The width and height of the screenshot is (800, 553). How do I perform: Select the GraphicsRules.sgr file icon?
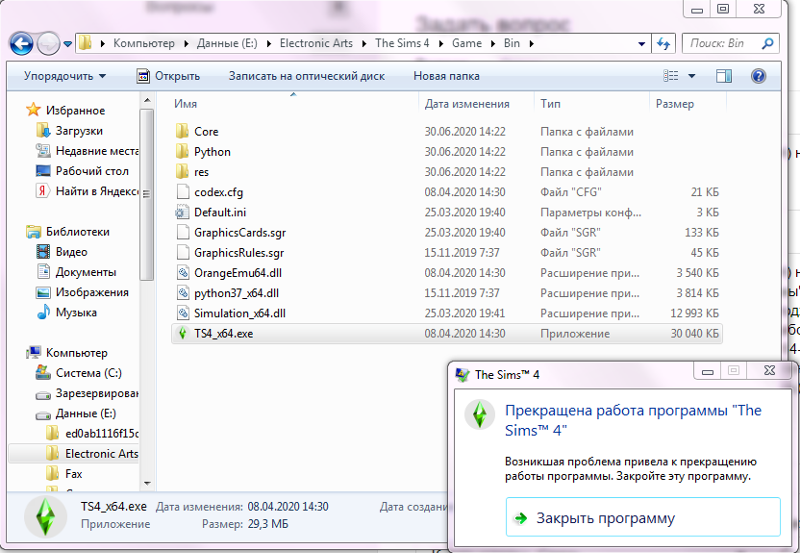tap(183, 253)
